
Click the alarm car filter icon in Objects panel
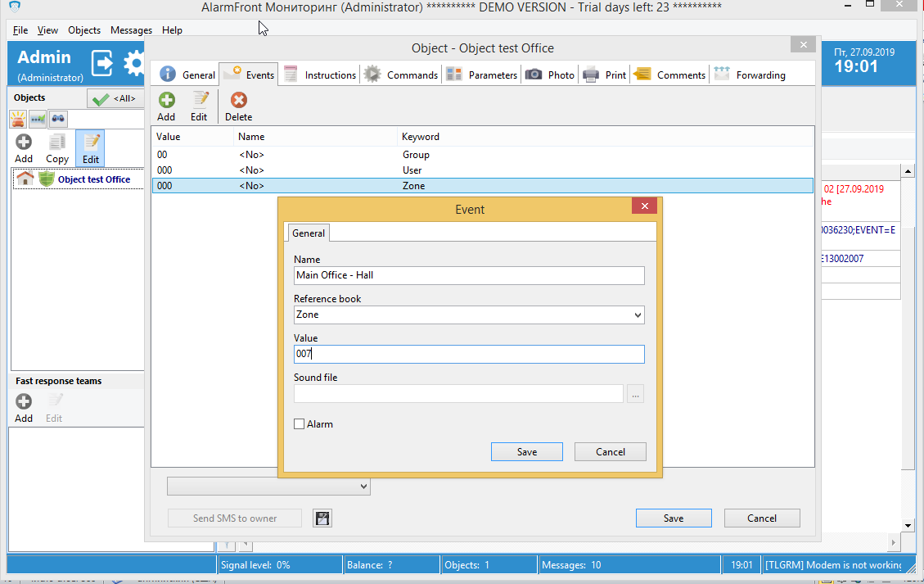(x=18, y=119)
